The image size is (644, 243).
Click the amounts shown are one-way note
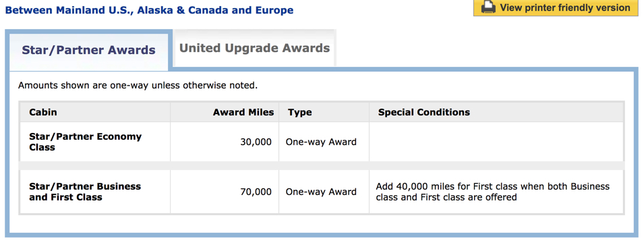[x=138, y=86]
